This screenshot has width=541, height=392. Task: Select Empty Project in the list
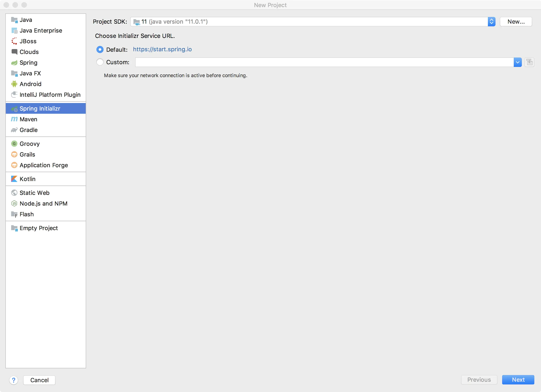pos(39,228)
